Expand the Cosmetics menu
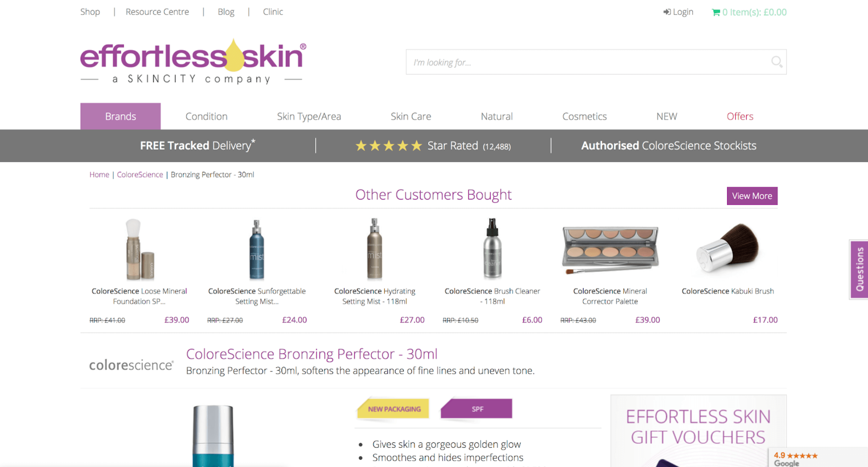The width and height of the screenshot is (868, 467). point(584,116)
